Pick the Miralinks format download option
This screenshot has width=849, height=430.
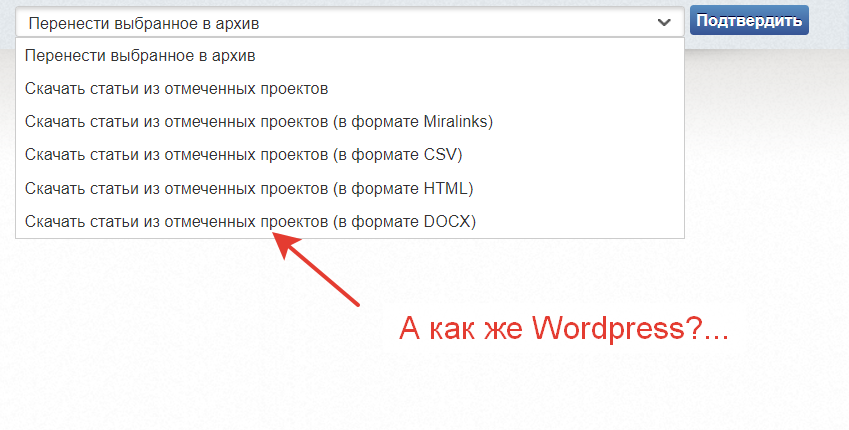[x=259, y=122]
